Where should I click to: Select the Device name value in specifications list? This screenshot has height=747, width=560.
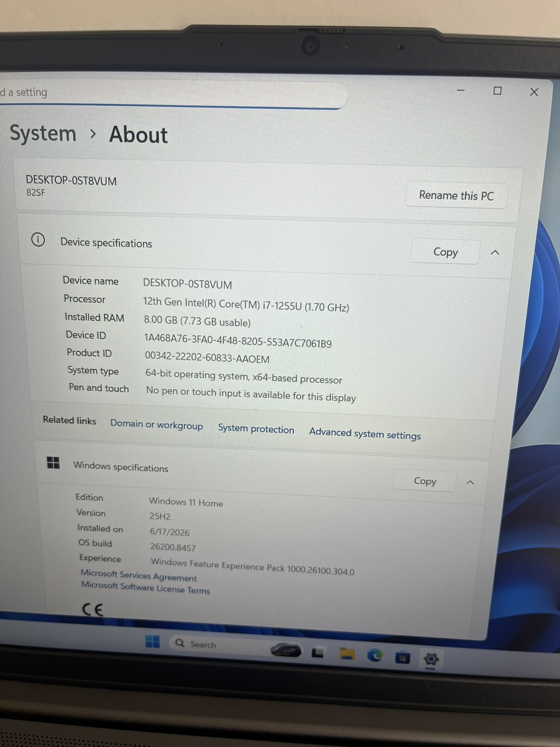coord(187,284)
